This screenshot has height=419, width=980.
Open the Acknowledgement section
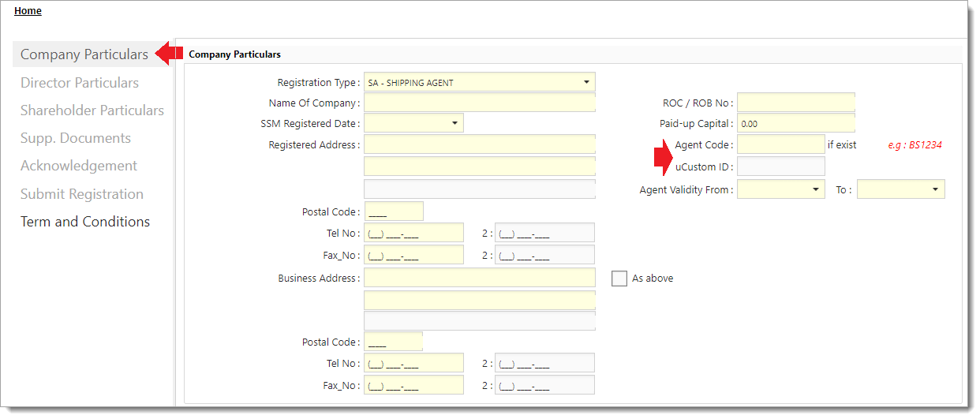[78, 166]
